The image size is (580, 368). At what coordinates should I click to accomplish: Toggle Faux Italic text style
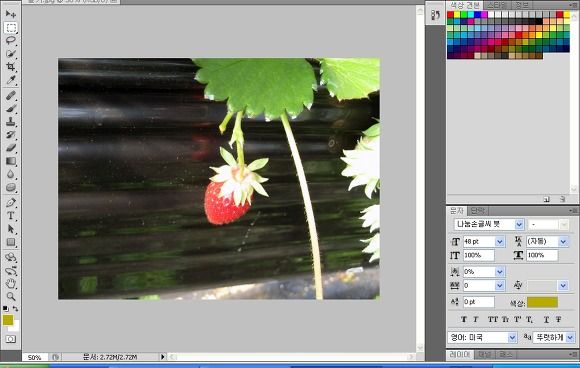pyautogui.click(x=476, y=319)
